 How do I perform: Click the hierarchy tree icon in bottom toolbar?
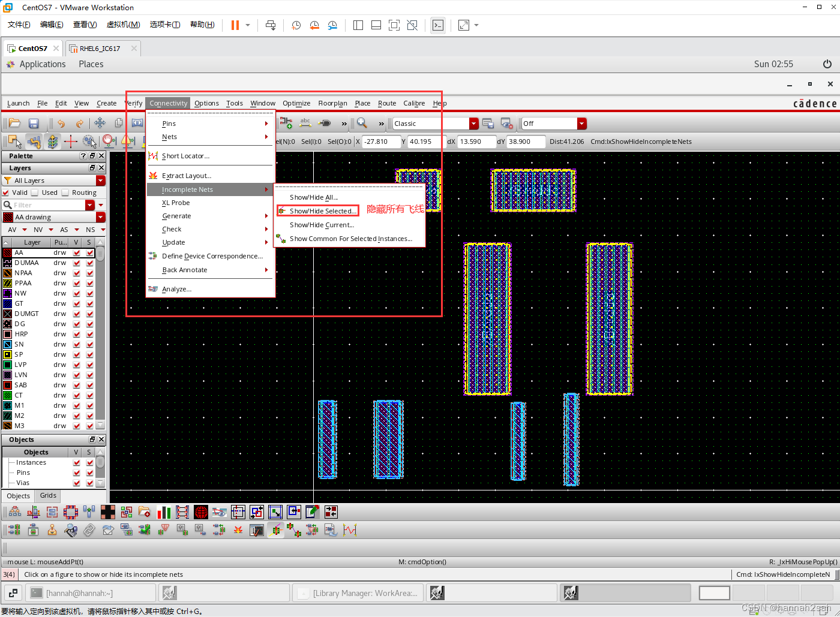[x=15, y=512]
